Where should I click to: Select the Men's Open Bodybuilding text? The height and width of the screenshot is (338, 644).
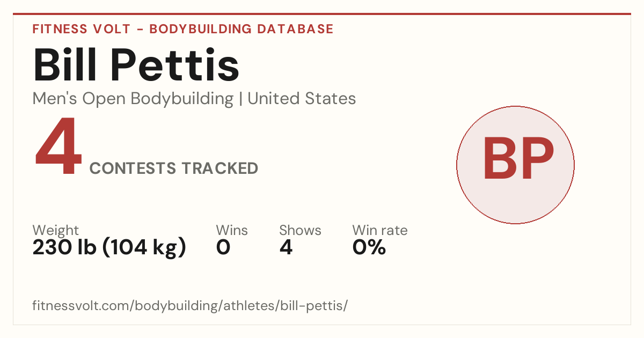(x=133, y=99)
